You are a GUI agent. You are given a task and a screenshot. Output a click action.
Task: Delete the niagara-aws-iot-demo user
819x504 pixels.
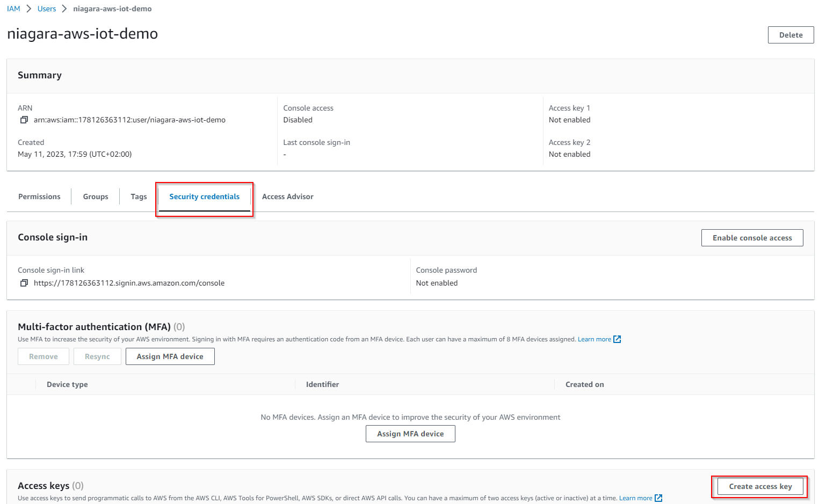pos(791,35)
